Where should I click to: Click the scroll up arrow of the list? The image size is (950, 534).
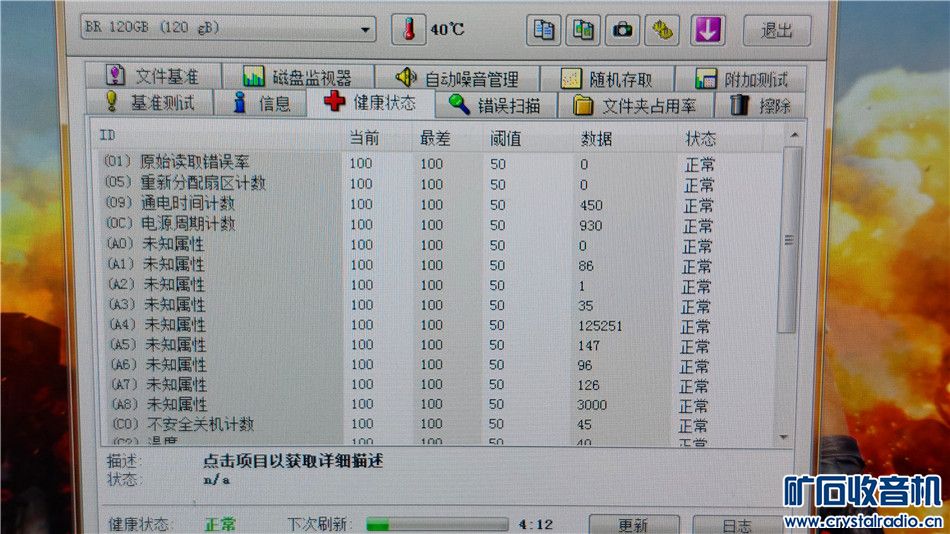click(794, 135)
